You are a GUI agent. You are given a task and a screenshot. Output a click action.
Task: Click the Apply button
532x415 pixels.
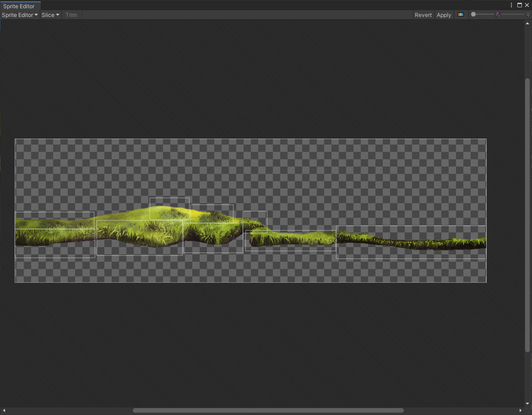pyautogui.click(x=443, y=15)
